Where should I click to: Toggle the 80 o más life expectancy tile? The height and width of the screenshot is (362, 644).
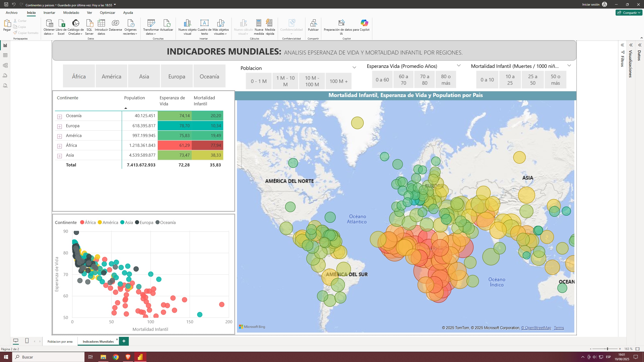446,80
